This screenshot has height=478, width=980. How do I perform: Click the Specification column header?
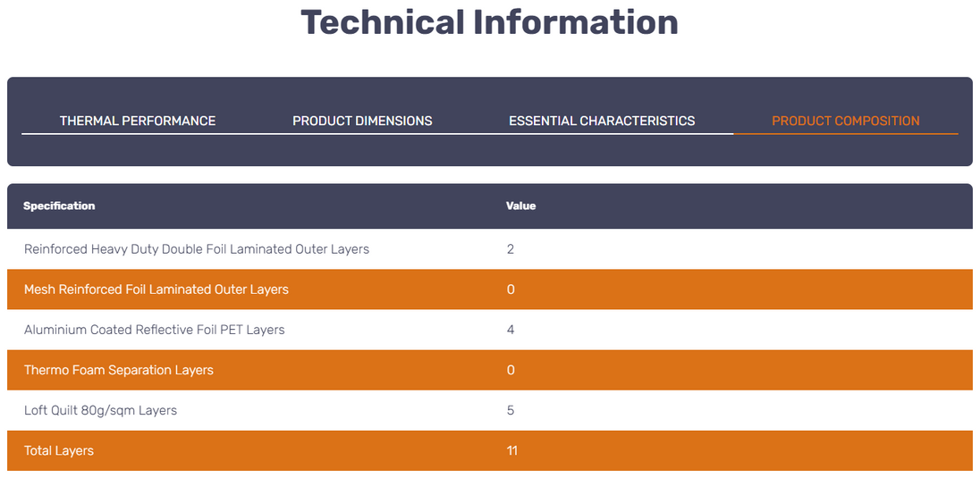[59, 205]
